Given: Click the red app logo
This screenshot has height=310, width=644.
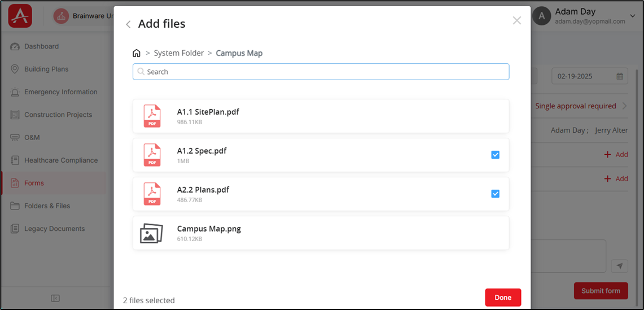Looking at the screenshot, I should 20,16.
